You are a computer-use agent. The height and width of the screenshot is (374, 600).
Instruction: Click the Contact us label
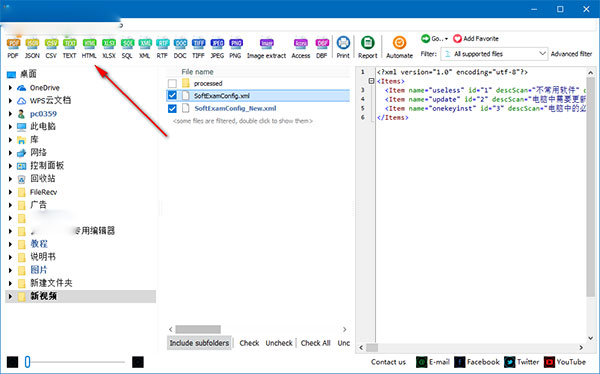pos(388,362)
